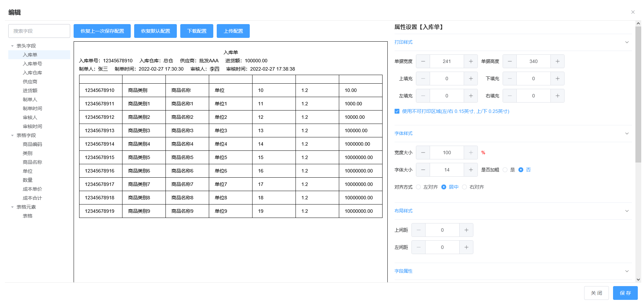This screenshot has height=304, width=644.
Task: Collapse the 表头字段 tree node
Action: [x=12, y=46]
